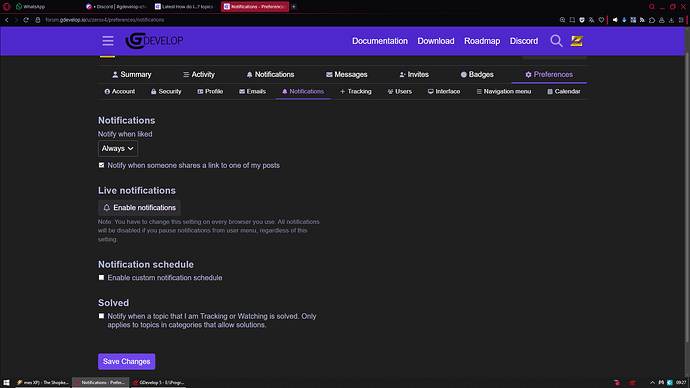This screenshot has height=388, width=690.
Task: Switch to Latest How do I topics tab
Action: 185,7
